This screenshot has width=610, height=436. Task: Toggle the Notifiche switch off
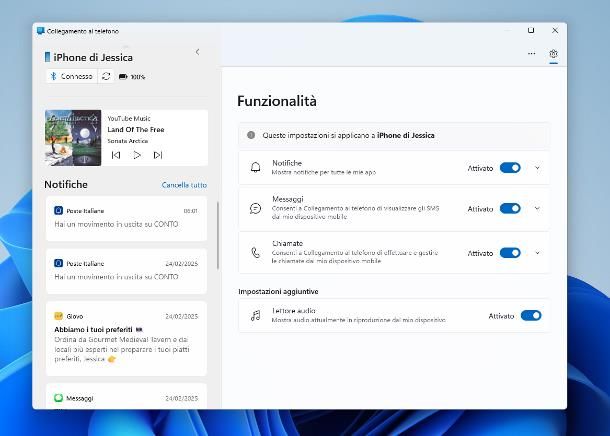510,168
